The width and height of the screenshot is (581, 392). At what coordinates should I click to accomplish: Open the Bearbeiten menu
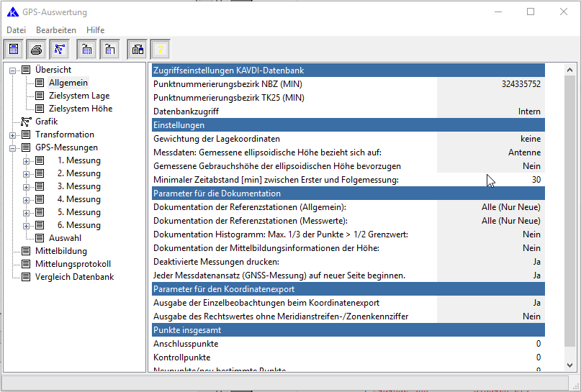(56, 30)
